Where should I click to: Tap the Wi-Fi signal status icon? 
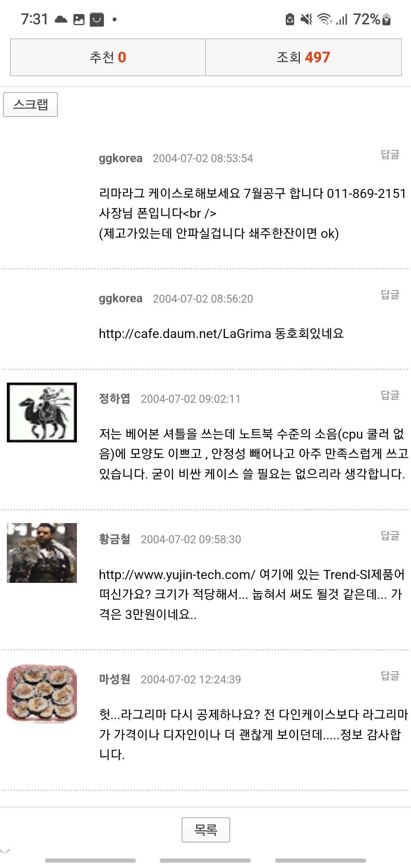coord(325,19)
